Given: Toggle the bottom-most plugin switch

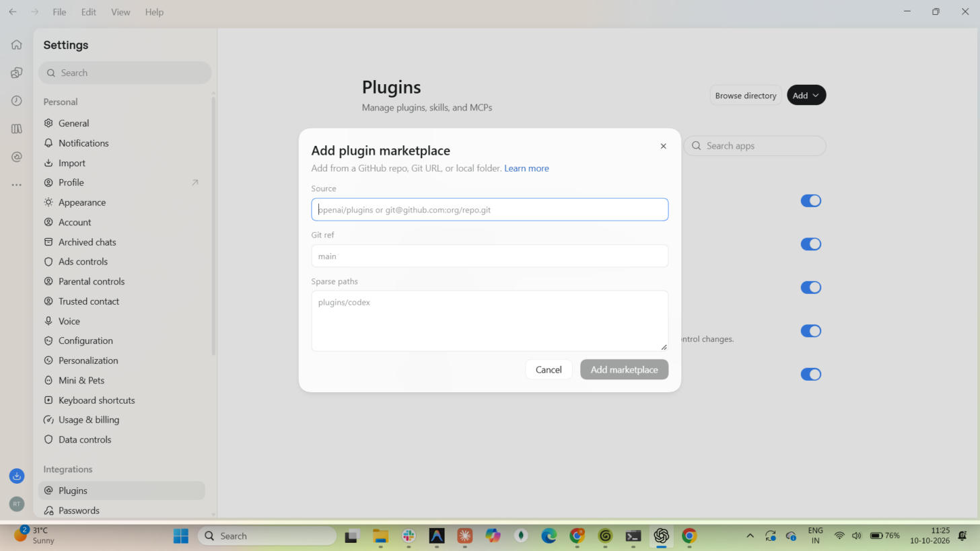Looking at the screenshot, I should (810, 375).
